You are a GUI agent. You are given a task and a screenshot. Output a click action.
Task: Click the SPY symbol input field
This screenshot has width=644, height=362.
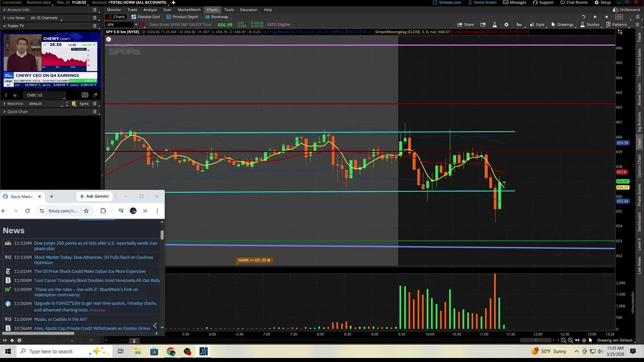(119, 25)
